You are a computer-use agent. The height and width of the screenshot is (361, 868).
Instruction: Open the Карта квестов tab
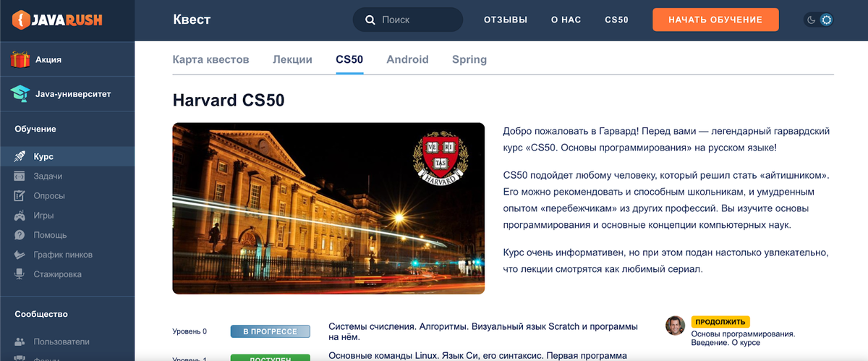click(210, 59)
